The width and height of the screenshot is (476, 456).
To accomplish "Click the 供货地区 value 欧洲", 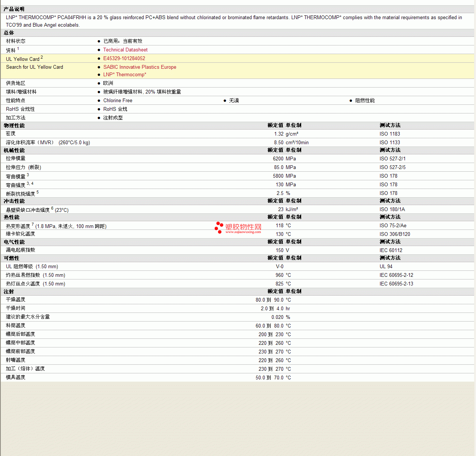I will click(x=108, y=83).
